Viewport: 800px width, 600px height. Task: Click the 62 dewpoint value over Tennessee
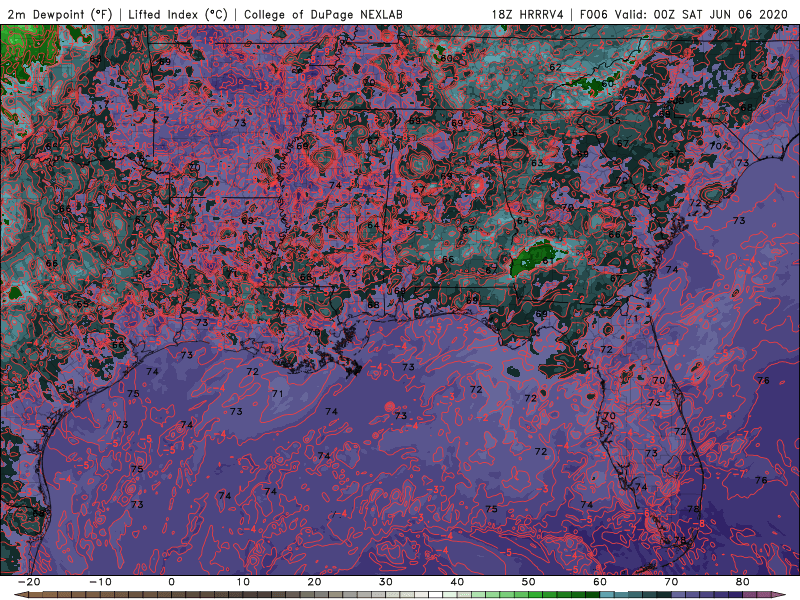(x=555, y=67)
